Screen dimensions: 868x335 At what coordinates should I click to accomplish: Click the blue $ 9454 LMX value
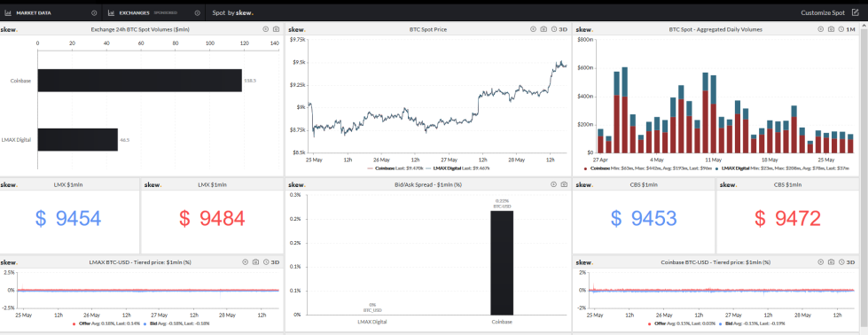pos(68,219)
